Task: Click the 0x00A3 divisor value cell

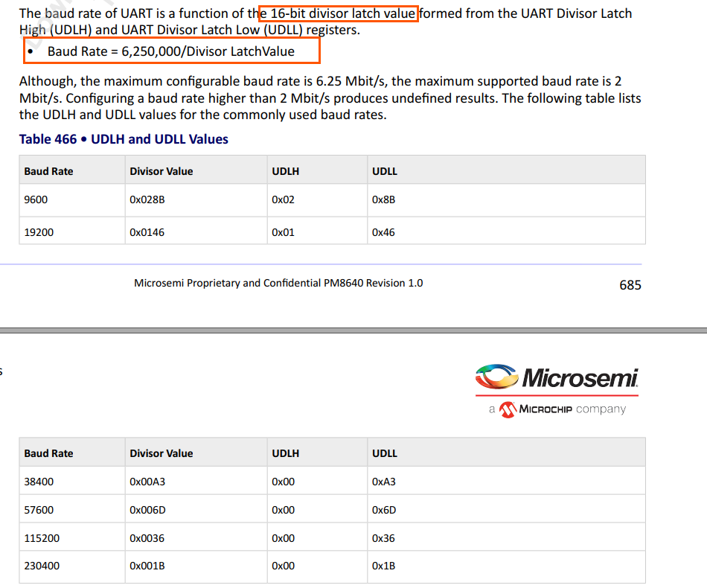Action: 196,482
